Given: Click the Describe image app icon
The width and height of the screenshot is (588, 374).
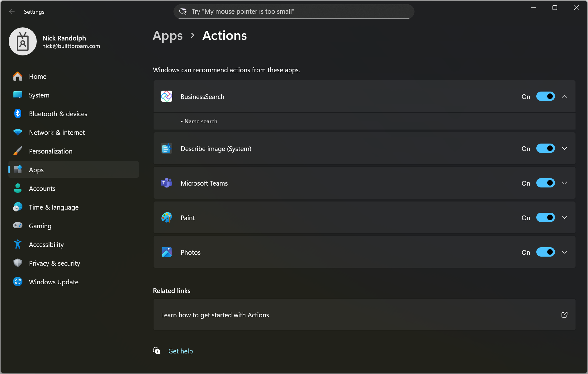Looking at the screenshot, I should [167, 149].
